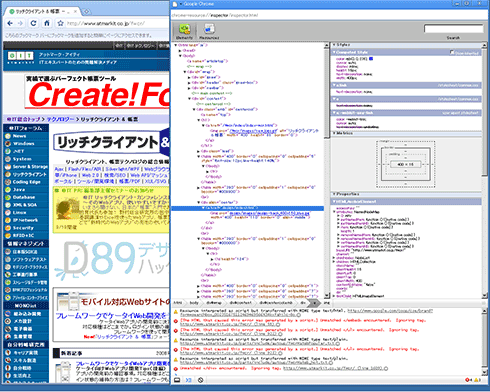Clear console using the circle-slash icon
The image size is (490, 392).
click(200, 380)
